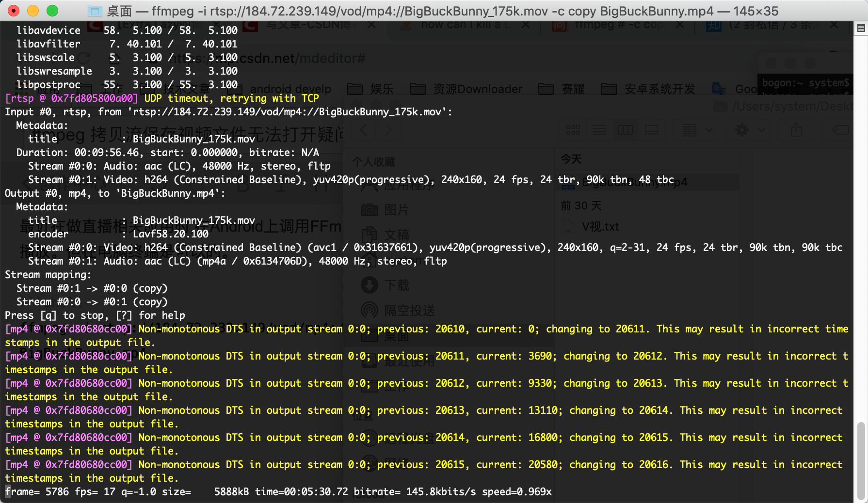Click the 'libswscale' version line

[127, 57]
